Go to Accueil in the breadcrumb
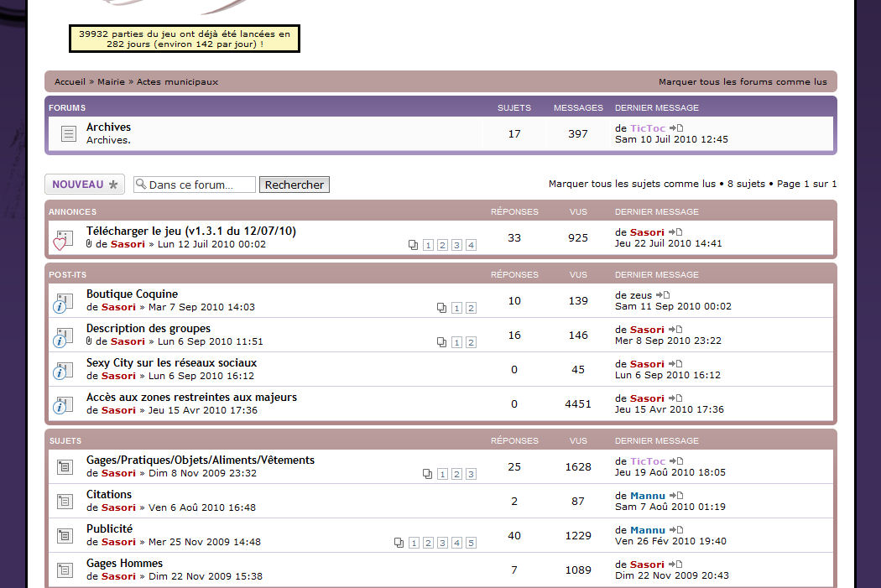 pos(70,82)
